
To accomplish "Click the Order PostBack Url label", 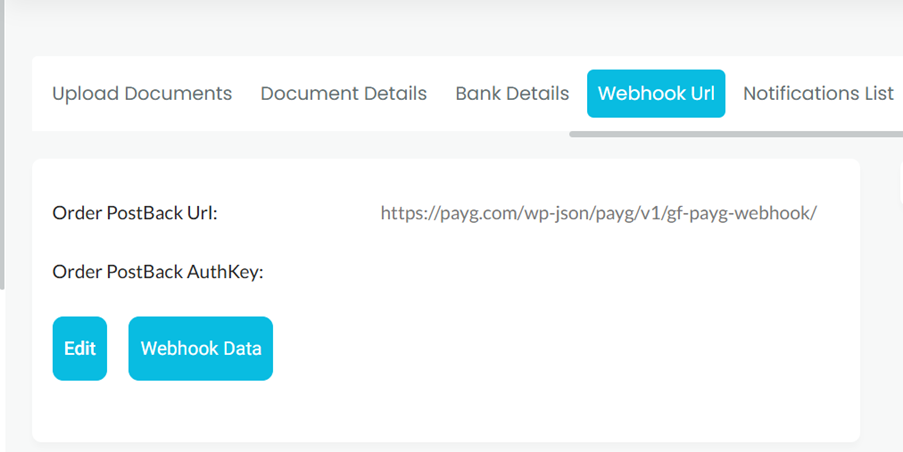I will click(135, 213).
